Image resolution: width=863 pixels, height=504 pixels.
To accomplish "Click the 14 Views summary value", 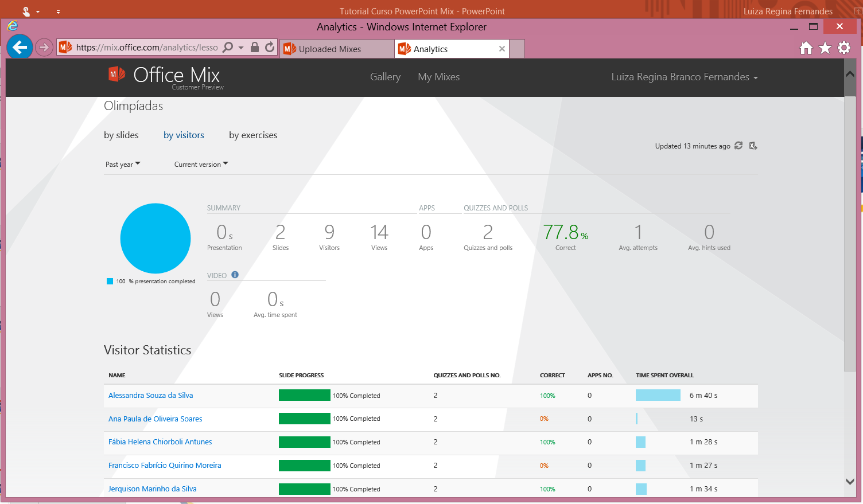I will [379, 232].
